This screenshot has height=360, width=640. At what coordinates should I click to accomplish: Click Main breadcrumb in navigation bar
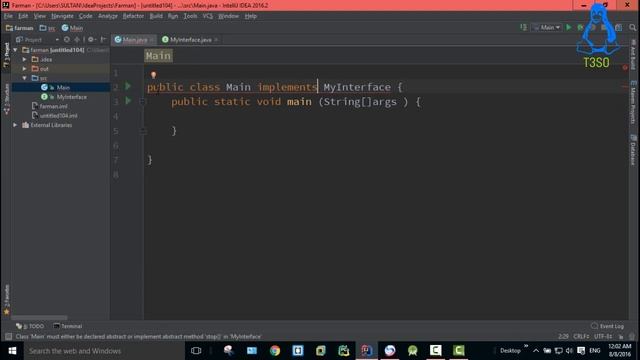coord(72,28)
